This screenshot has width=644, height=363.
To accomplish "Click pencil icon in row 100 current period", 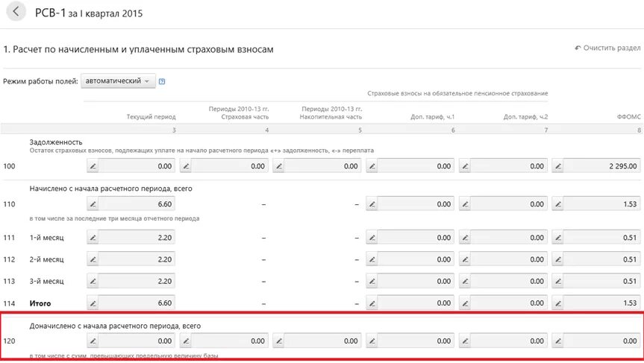I will 93,166.
